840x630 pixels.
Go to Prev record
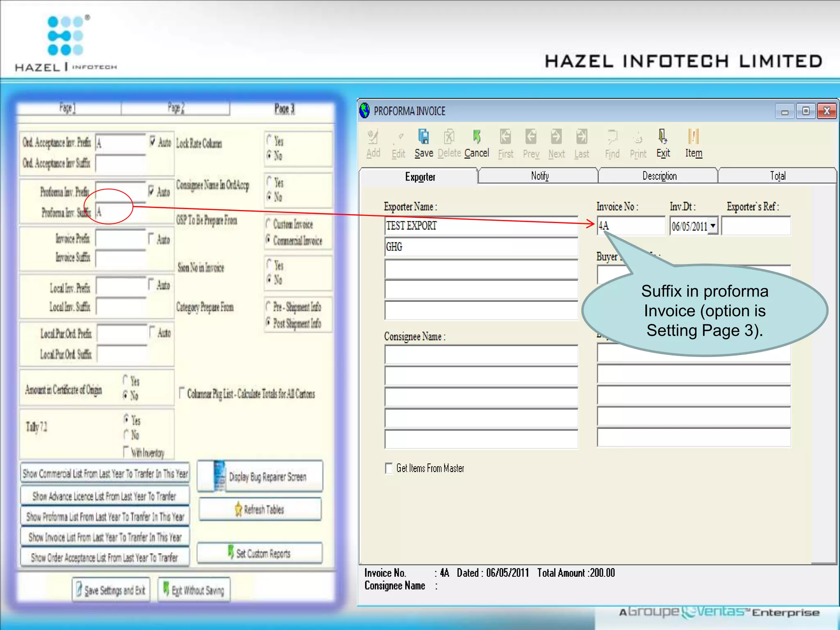[531, 144]
